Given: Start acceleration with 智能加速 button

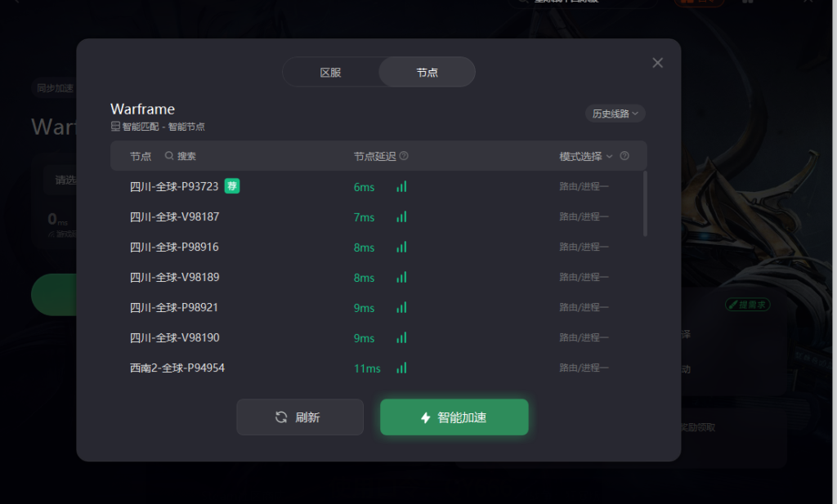Looking at the screenshot, I should pyautogui.click(x=454, y=417).
